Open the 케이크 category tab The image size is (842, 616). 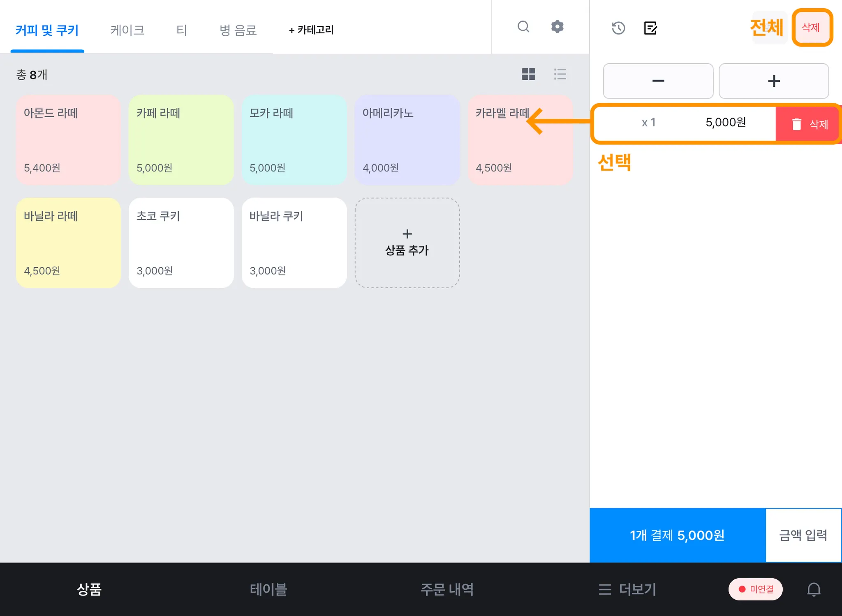(x=127, y=30)
